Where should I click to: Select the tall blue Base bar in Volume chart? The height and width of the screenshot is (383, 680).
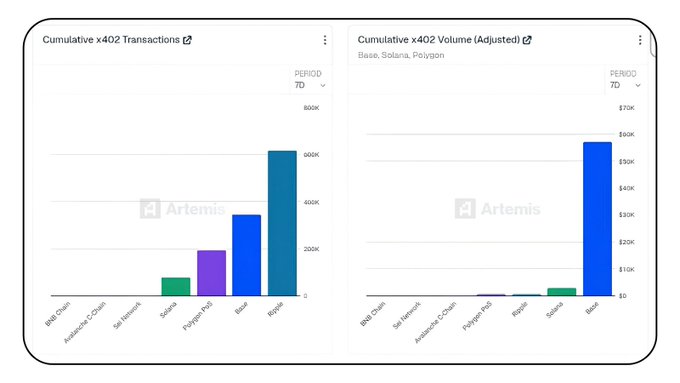point(598,219)
